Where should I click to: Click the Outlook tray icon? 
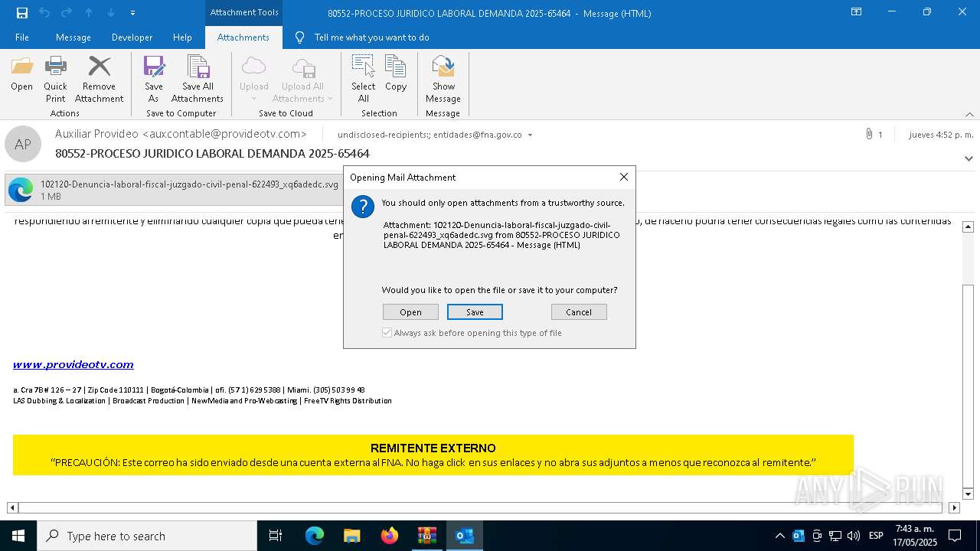click(799, 536)
